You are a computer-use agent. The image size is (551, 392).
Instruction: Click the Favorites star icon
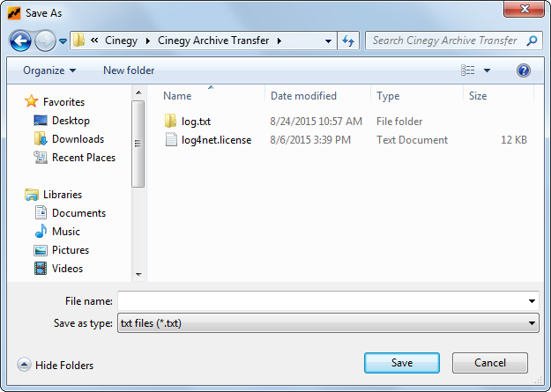pos(31,101)
